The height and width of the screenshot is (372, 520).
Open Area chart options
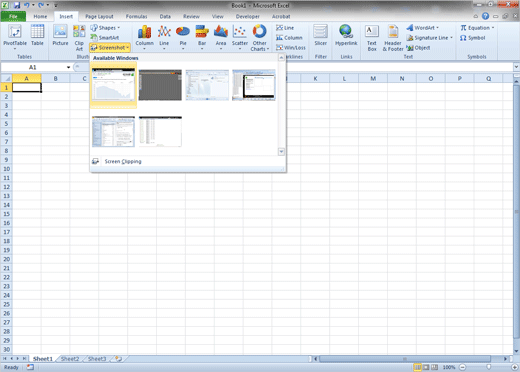221,37
